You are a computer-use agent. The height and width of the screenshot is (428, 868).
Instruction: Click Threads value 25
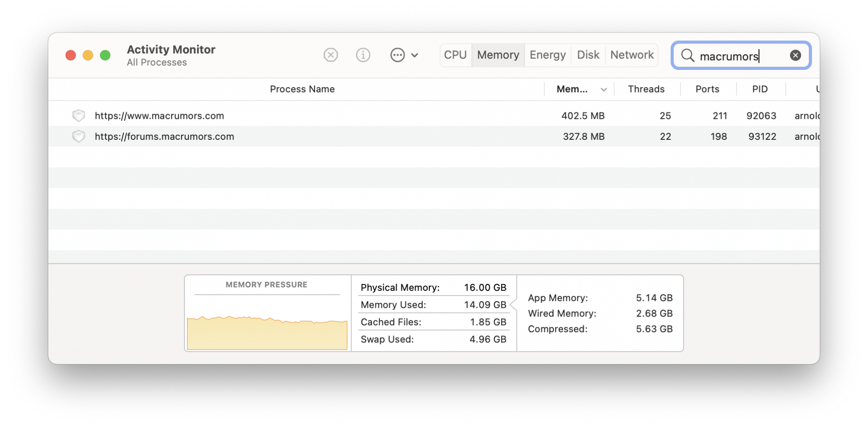click(665, 116)
